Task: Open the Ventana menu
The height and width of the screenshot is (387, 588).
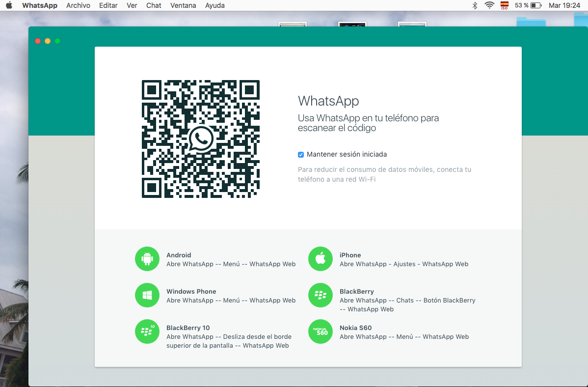Action: [x=183, y=5]
